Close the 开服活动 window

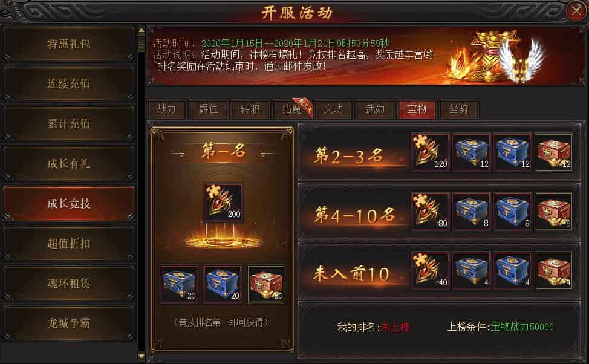click(576, 11)
